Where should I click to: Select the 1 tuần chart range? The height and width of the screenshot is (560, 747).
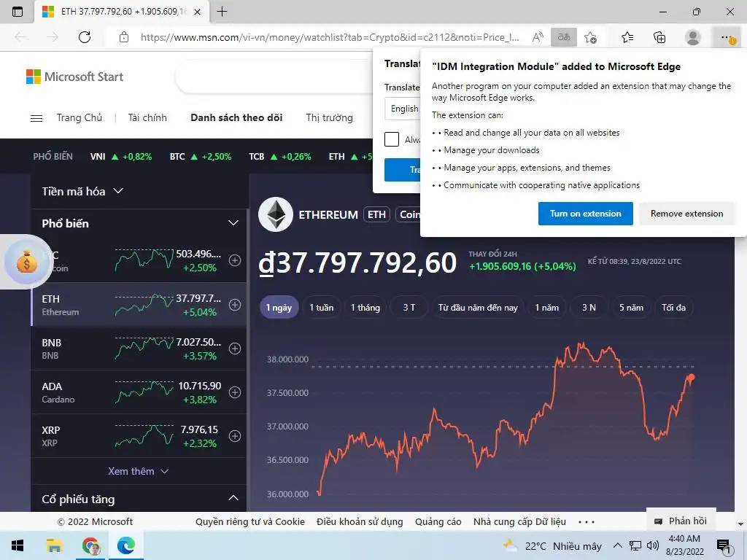tap(322, 308)
